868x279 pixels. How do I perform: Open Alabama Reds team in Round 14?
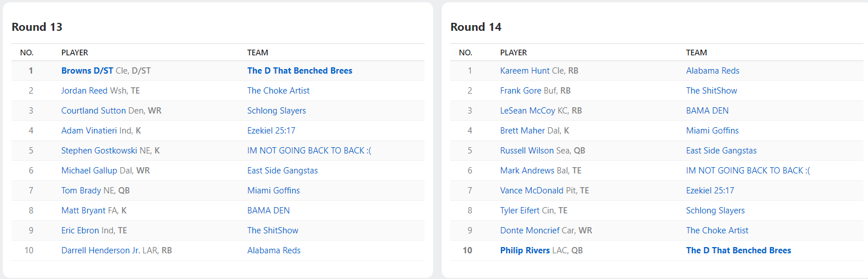pos(712,71)
